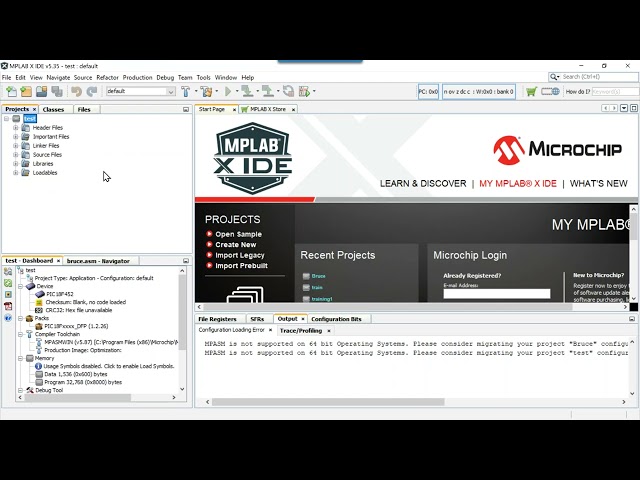Click the New File toolbar icon
The height and width of the screenshot is (480, 640).
tap(11, 91)
